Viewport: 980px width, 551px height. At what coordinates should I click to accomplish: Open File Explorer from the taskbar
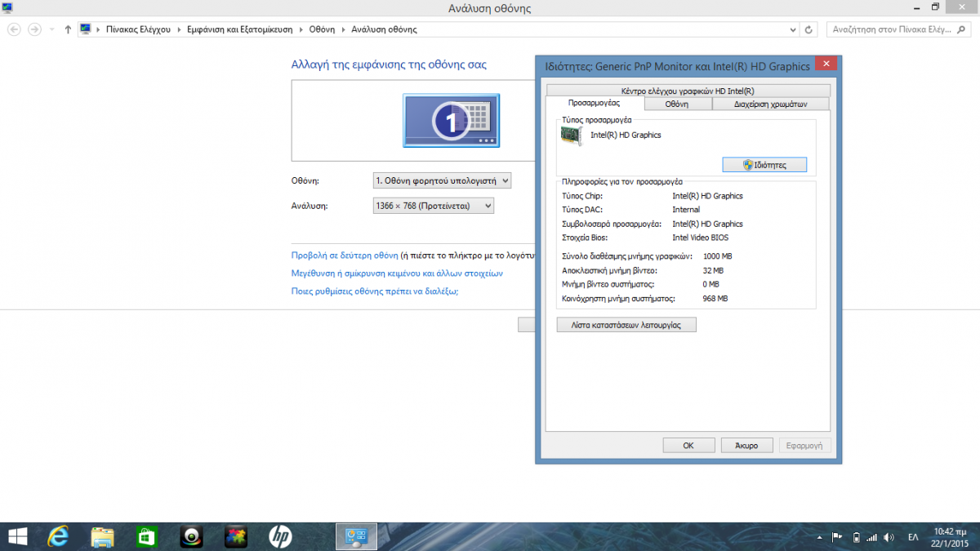pyautogui.click(x=102, y=536)
